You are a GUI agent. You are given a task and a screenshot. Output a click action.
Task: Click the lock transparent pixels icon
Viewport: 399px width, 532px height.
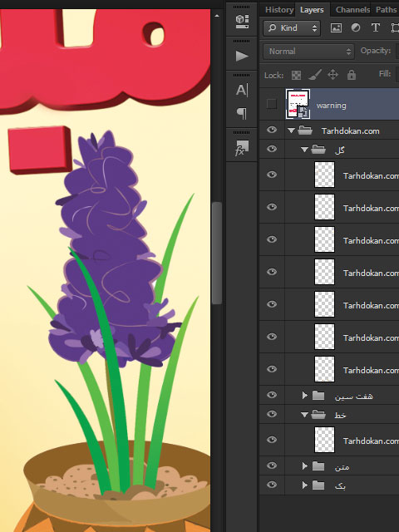tap(296, 75)
